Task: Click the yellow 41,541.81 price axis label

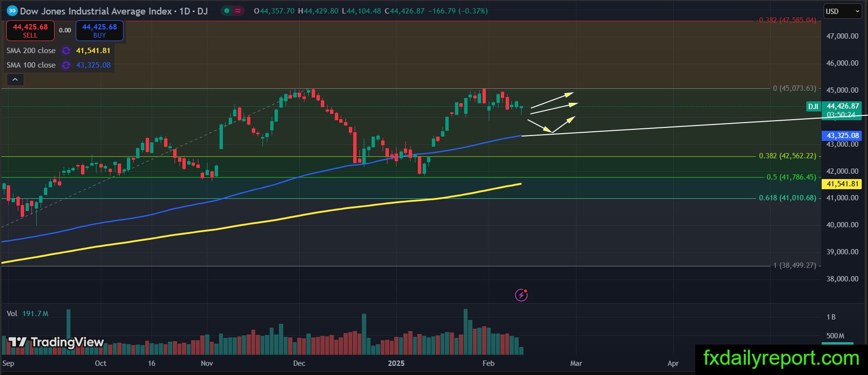Action: point(842,184)
